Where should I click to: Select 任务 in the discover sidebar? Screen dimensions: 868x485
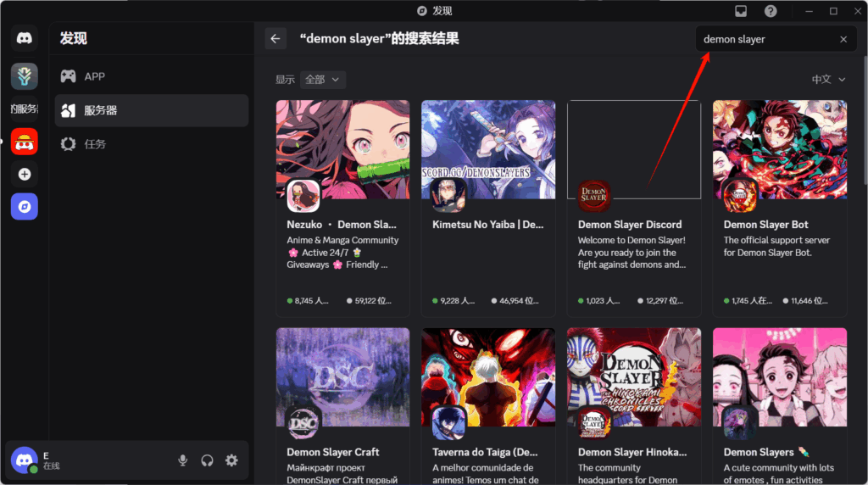point(151,144)
